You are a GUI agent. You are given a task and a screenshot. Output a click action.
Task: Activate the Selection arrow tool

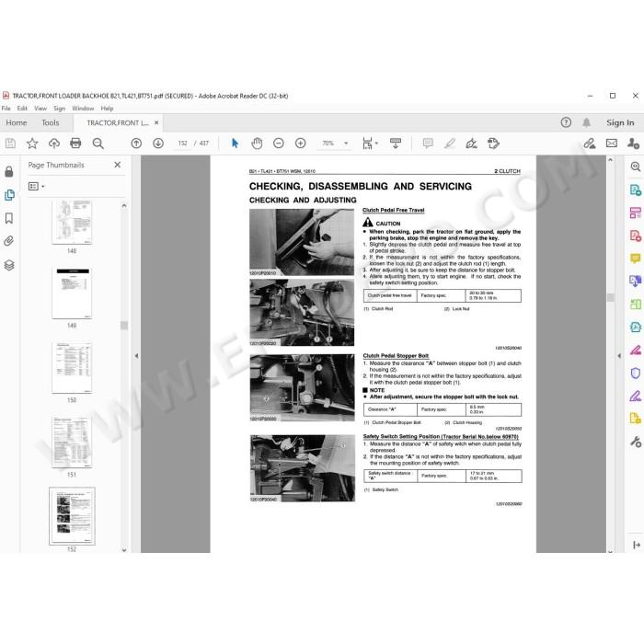[x=235, y=144]
